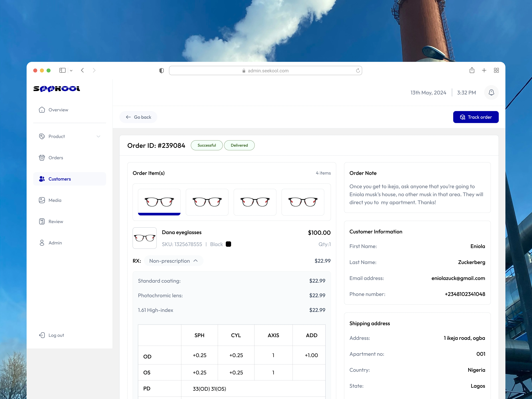The height and width of the screenshot is (399, 532).
Task: Click the last name Zuckerberg
Action: click(472, 262)
